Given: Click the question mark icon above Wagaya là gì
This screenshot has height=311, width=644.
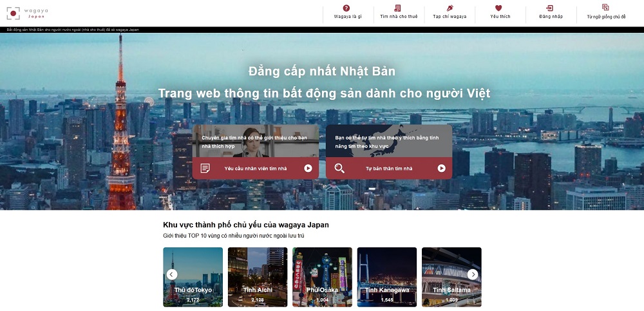Looking at the screenshot, I should tap(346, 8).
